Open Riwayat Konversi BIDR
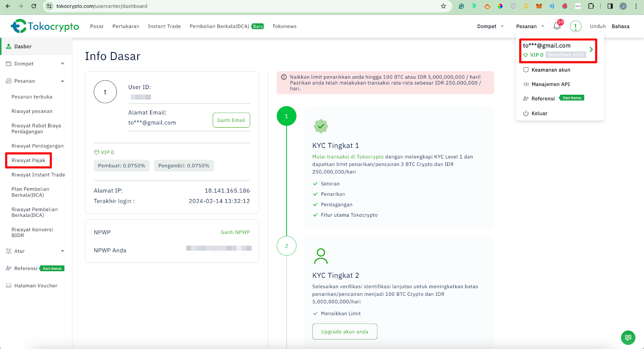Viewport: 644px width, 349px height. coord(32,233)
